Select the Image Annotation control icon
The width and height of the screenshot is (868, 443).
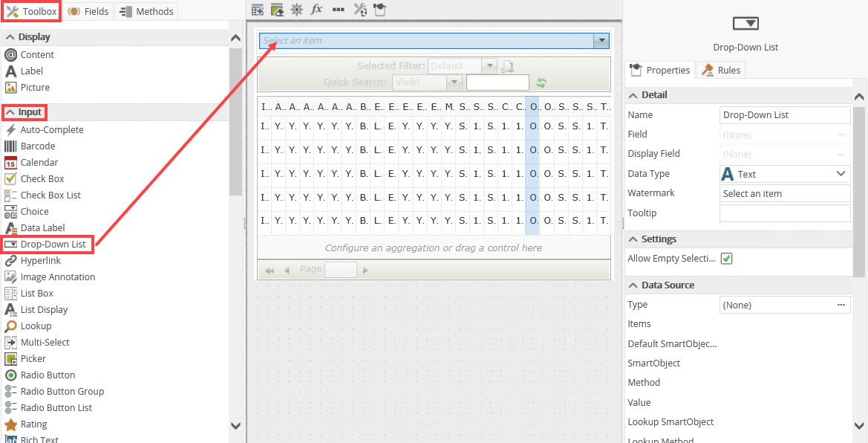click(x=10, y=277)
